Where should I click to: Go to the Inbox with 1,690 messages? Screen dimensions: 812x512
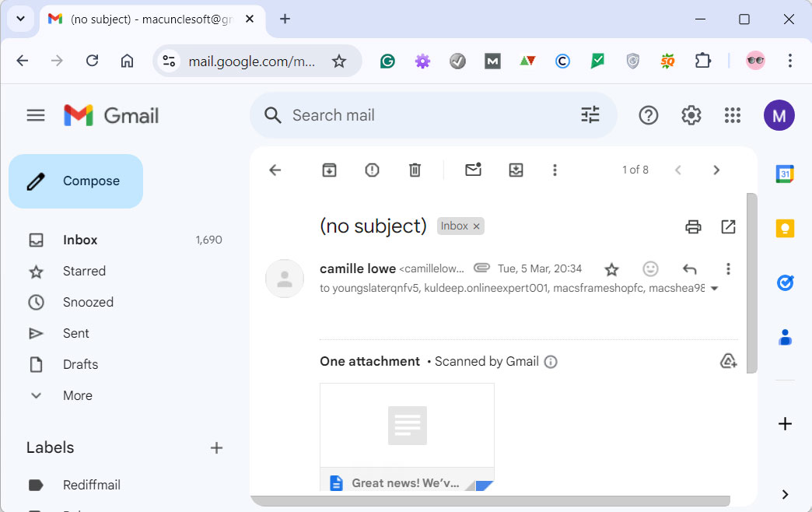(x=80, y=240)
